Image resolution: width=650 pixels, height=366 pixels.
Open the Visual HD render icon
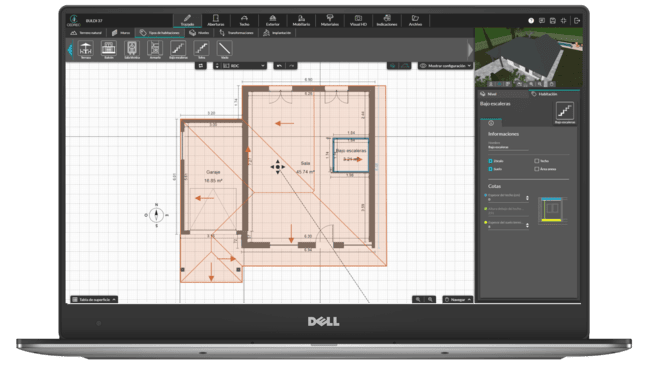pos(358,20)
